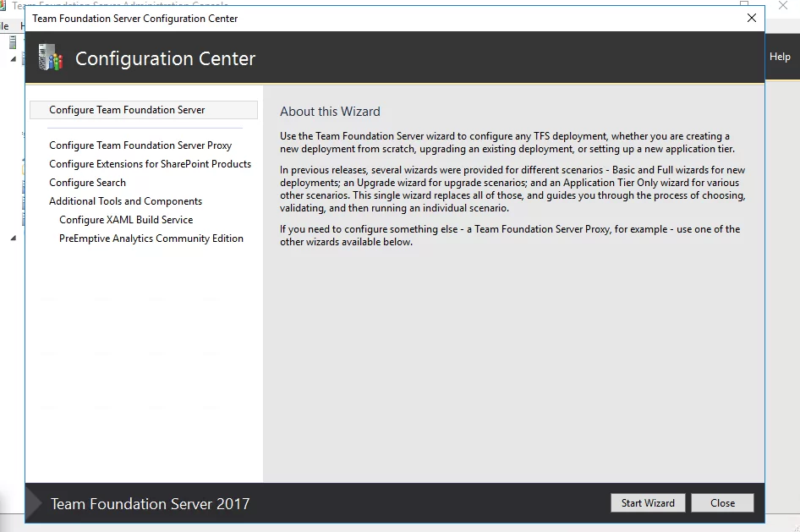Close the background Administration Console window
The image size is (800, 532).
[x=783, y=6]
